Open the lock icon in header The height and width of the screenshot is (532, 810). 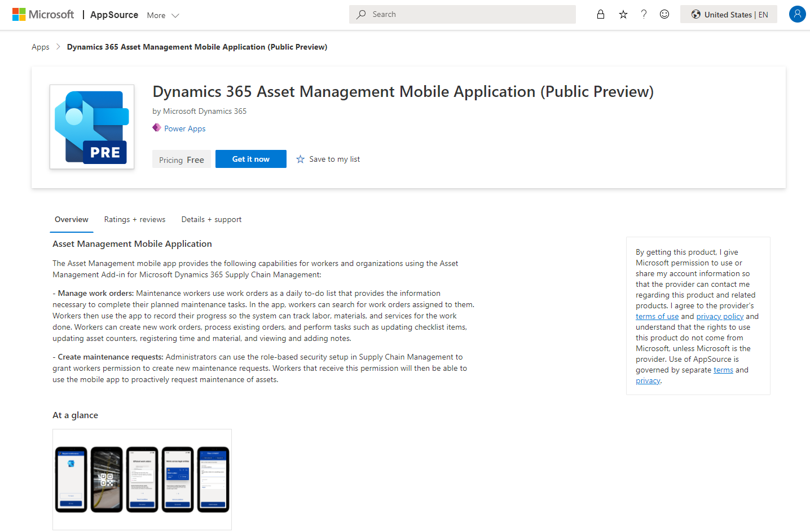(601, 15)
